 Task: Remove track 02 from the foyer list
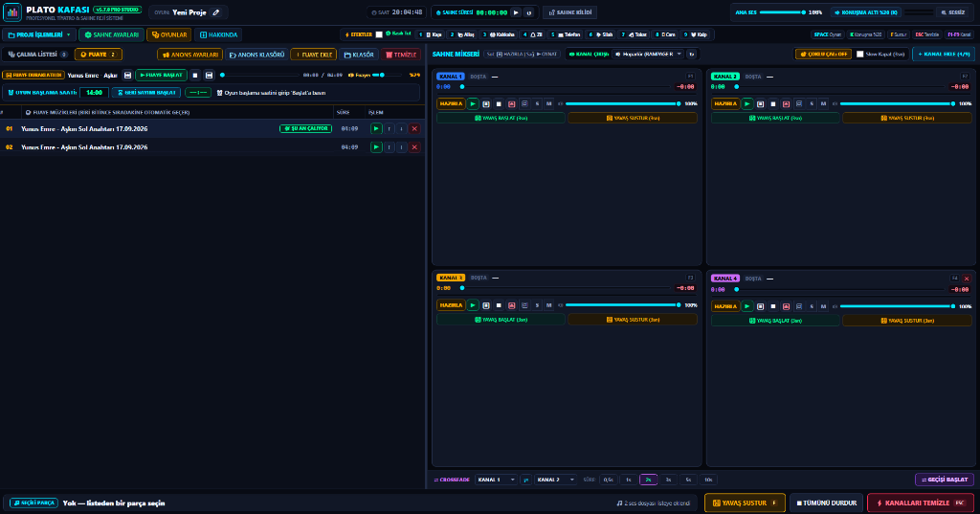click(x=414, y=147)
